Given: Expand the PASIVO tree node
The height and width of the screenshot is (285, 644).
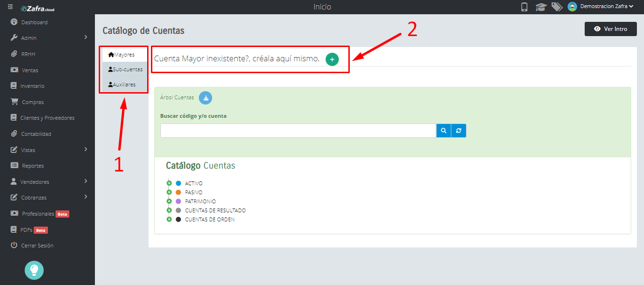Looking at the screenshot, I should (x=169, y=192).
